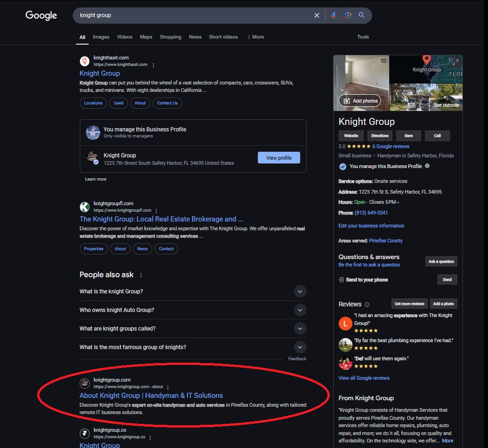Click the Ask a question button

441,261
